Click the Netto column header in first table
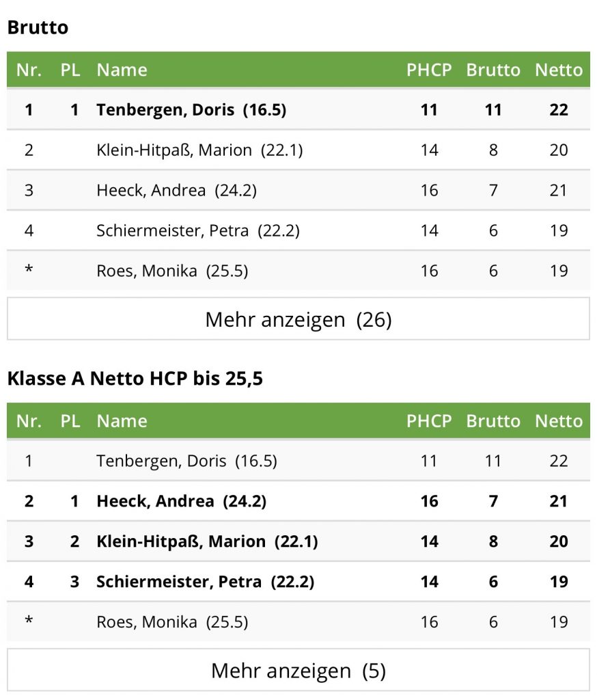597x700 pixels. point(559,70)
